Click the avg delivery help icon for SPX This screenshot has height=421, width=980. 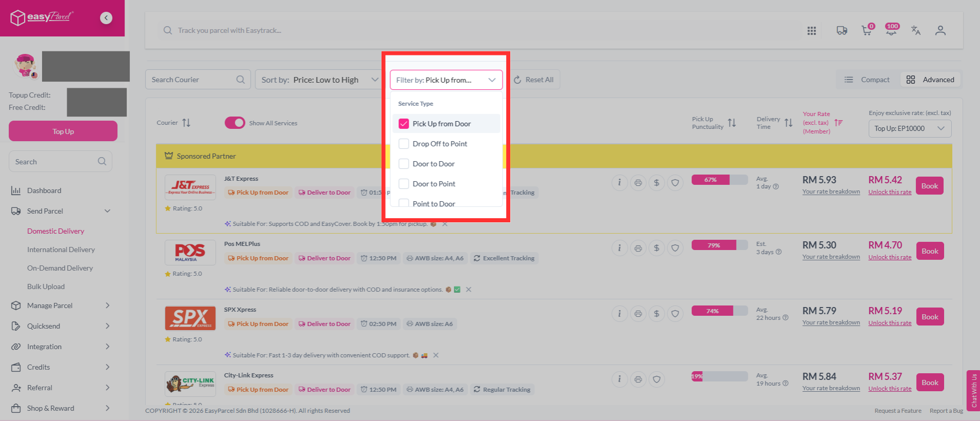pos(786,318)
